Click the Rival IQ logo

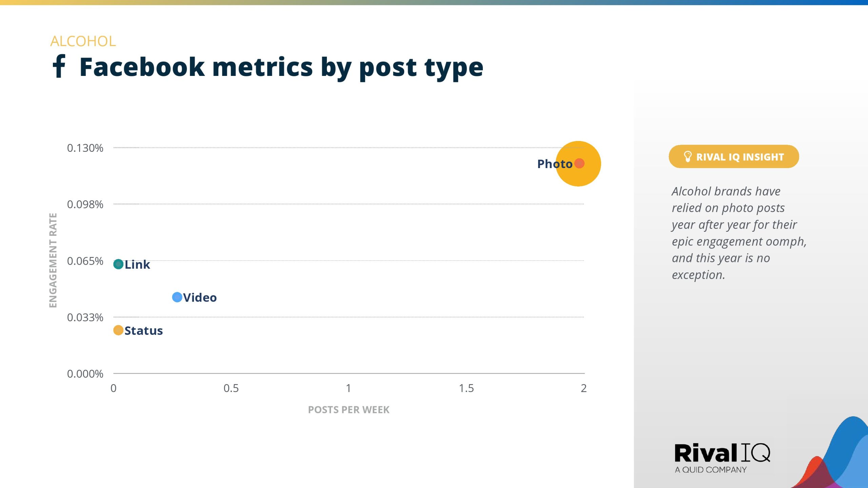[x=722, y=453]
